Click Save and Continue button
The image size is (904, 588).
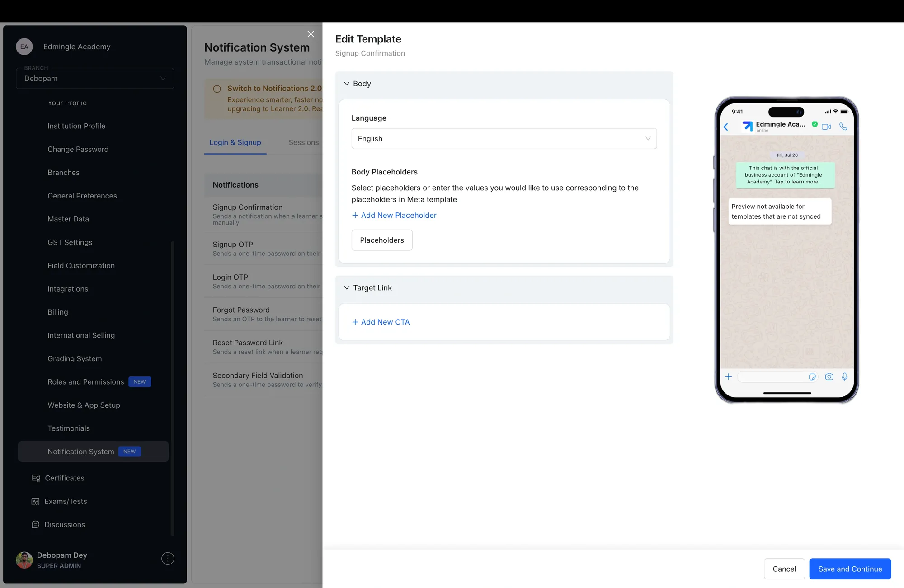tap(850, 569)
